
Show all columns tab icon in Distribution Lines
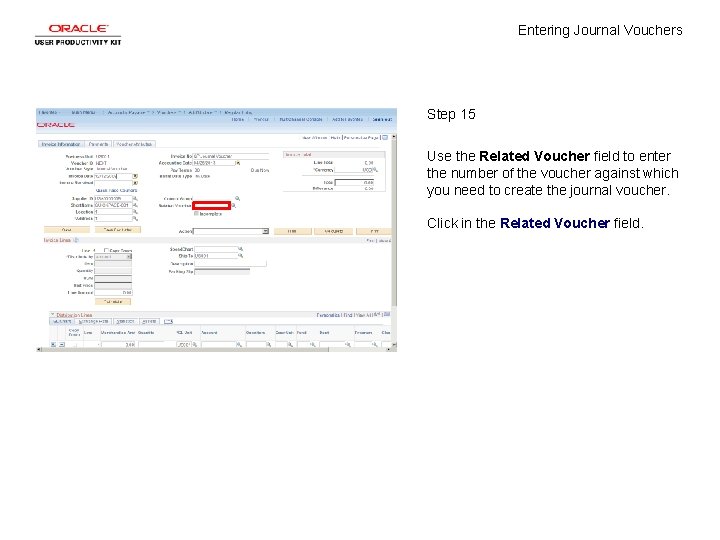click(168, 321)
